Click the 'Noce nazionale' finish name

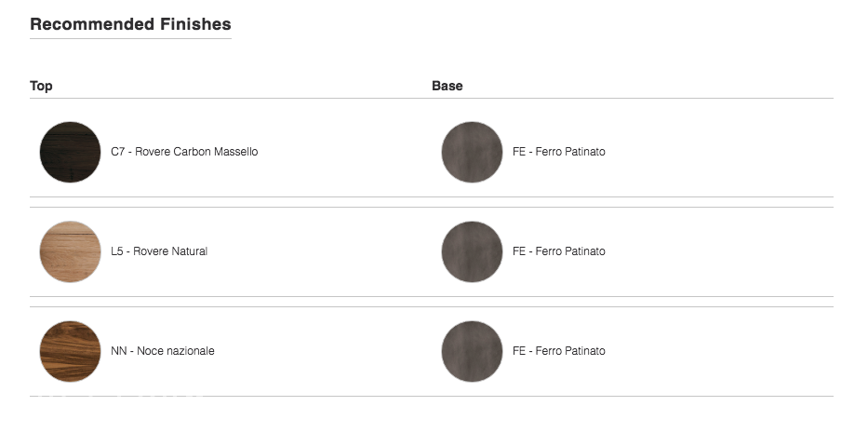176,351
